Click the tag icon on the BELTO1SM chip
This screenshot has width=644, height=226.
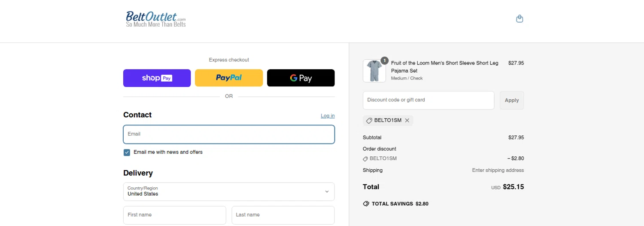click(x=369, y=121)
